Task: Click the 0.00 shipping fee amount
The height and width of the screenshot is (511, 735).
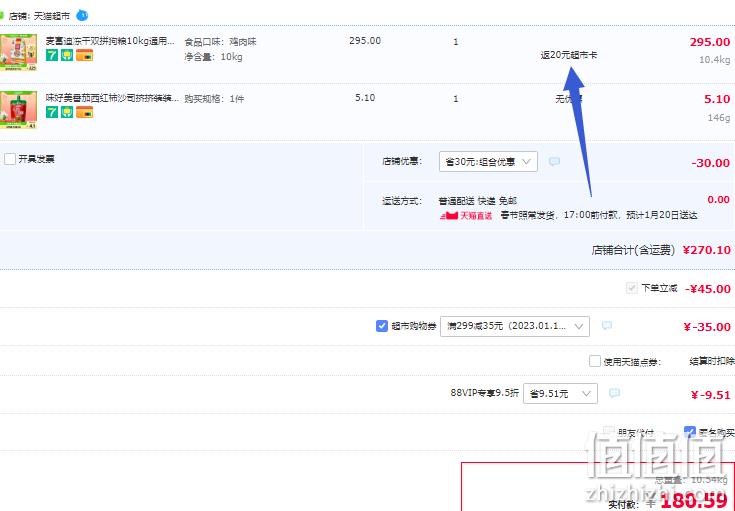Action: [x=719, y=199]
